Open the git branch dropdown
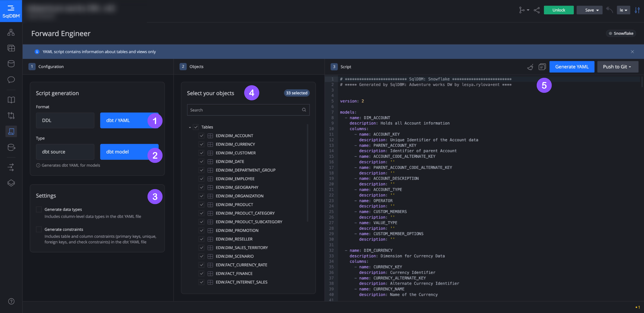This screenshot has height=313, width=644. [x=524, y=10]
